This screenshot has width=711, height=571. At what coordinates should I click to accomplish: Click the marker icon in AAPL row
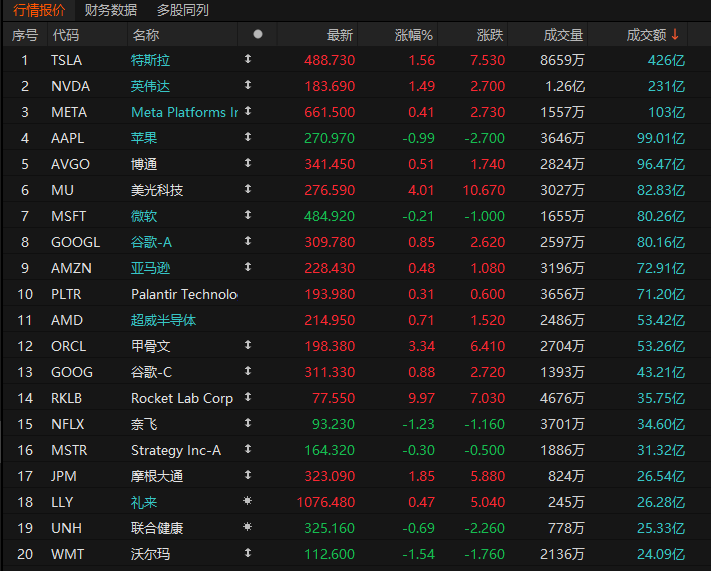248,137
